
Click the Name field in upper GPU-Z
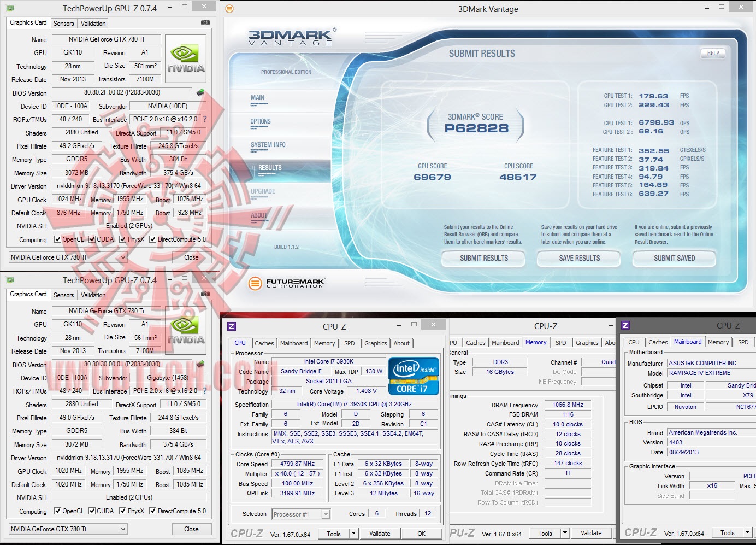107,39
